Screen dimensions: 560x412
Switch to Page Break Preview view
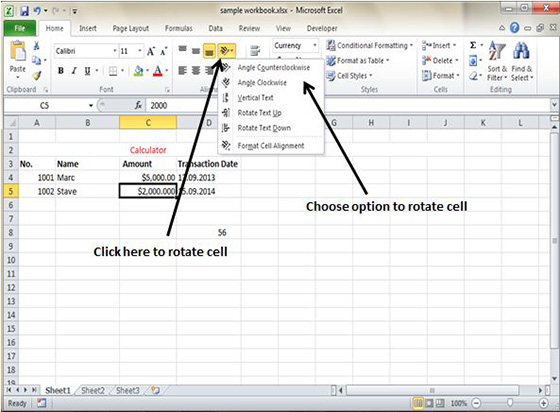click(440, 403)
